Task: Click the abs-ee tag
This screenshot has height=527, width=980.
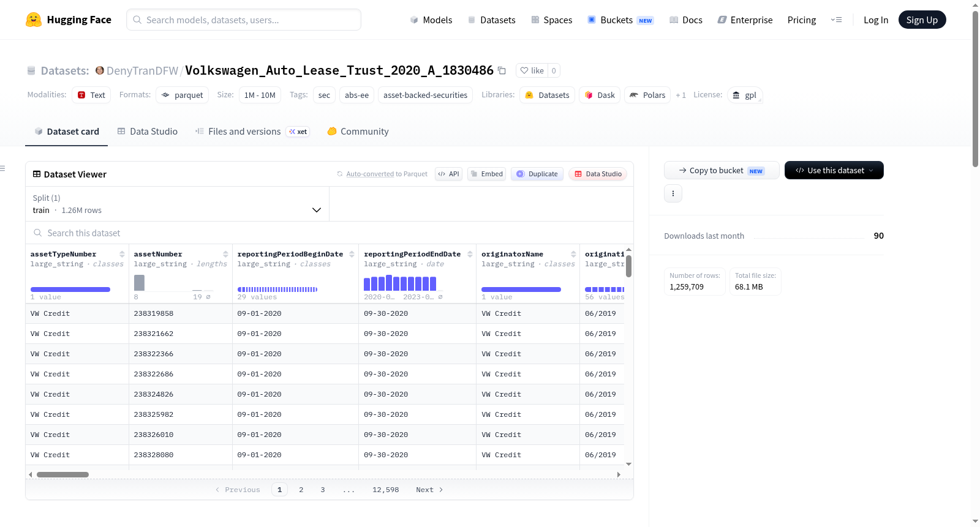Action: click(x=356, y=95)
